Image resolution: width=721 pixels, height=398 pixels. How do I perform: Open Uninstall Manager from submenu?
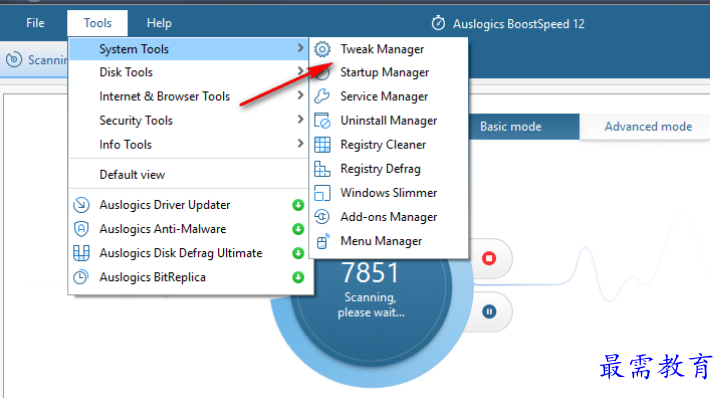click(389, 120)
